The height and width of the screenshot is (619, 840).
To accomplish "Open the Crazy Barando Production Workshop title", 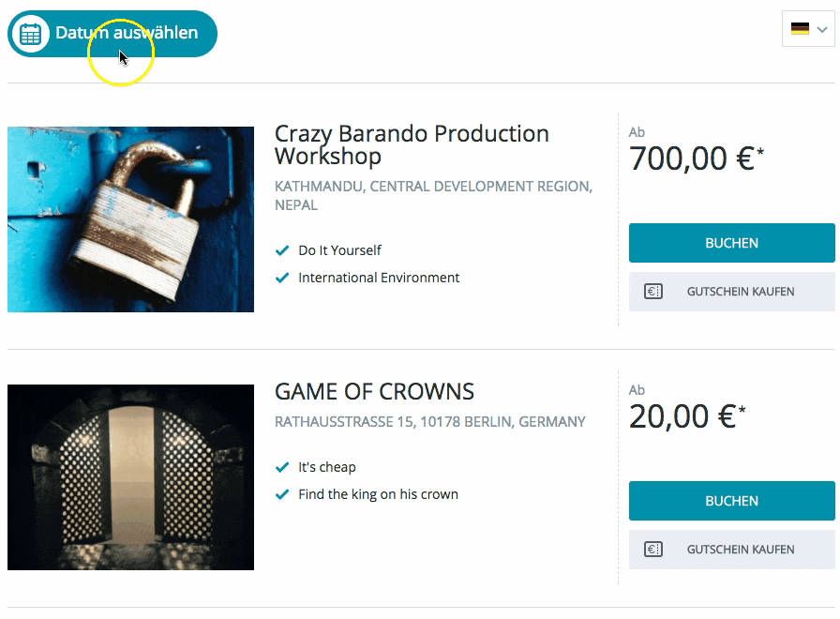I will coord(412,144).
